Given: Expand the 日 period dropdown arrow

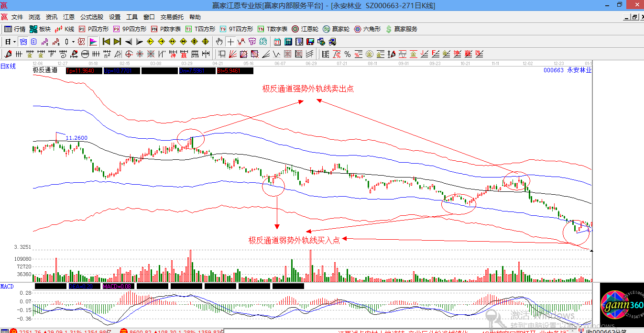Looking at the screenshot, I should click(15, 42).
